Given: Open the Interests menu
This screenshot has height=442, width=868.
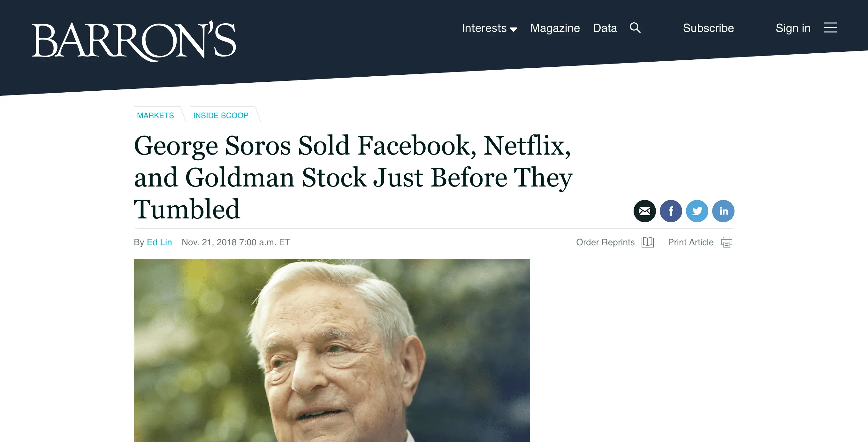Looking at the screenshot, I should (484, 28).
